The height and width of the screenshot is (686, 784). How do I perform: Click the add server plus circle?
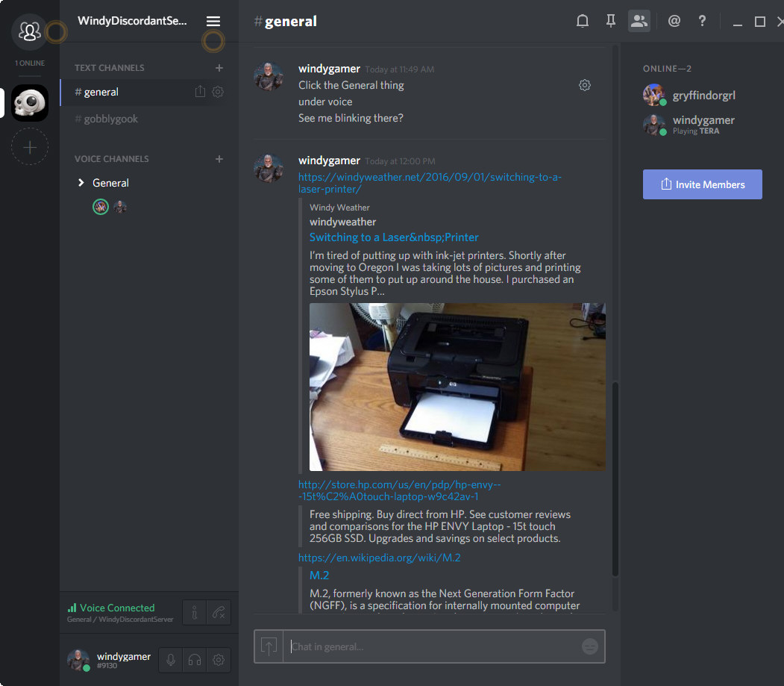click(x=30, y=147)
